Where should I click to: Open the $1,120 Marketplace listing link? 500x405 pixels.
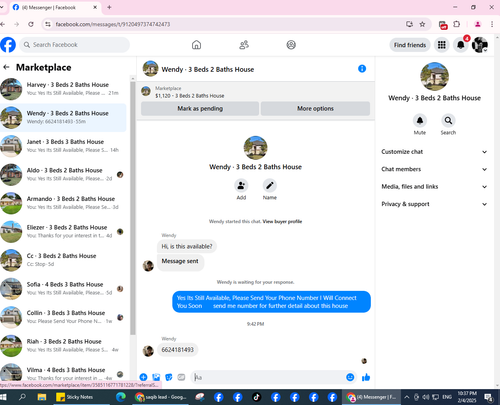[x=190, y=96]
